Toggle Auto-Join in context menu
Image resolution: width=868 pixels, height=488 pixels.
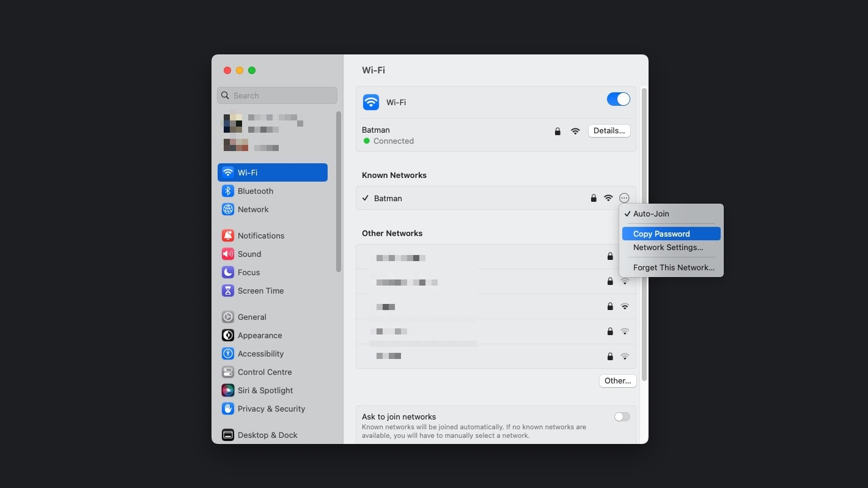pyautogui.click(x=651, y=214)
